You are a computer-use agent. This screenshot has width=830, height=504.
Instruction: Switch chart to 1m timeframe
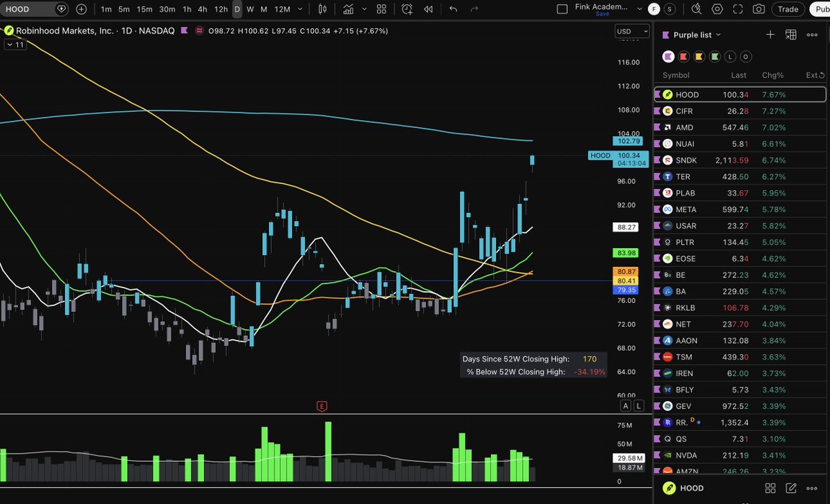106,9
